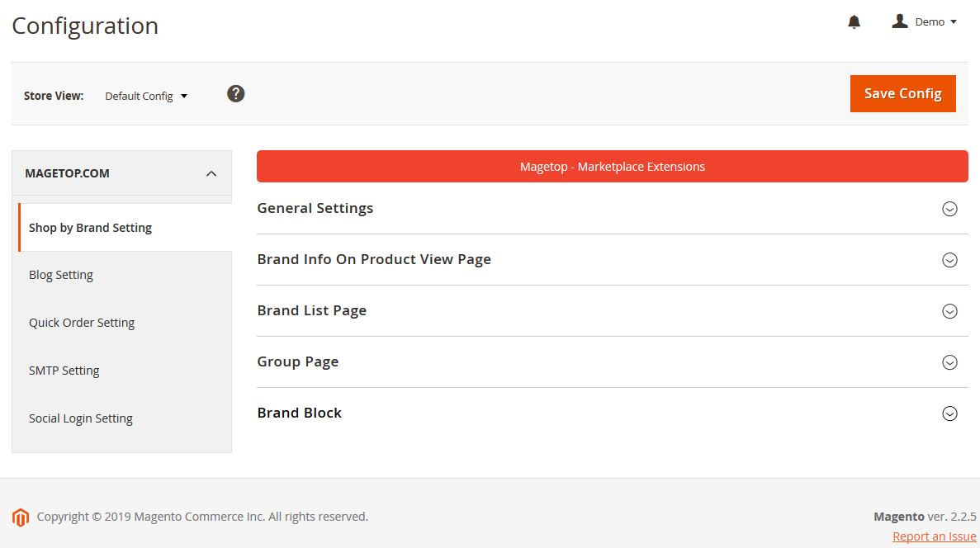This screenshot has height=548, width=980.
Task: Click the Save Config button
Action: pyautogui.click(x=902, y=93)
